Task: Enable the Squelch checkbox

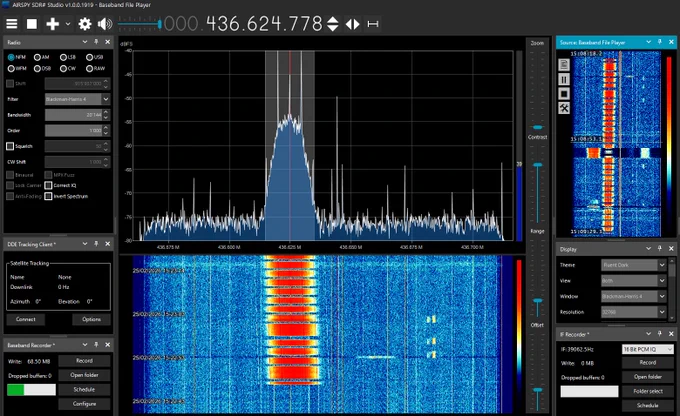Action: point(10,146)
